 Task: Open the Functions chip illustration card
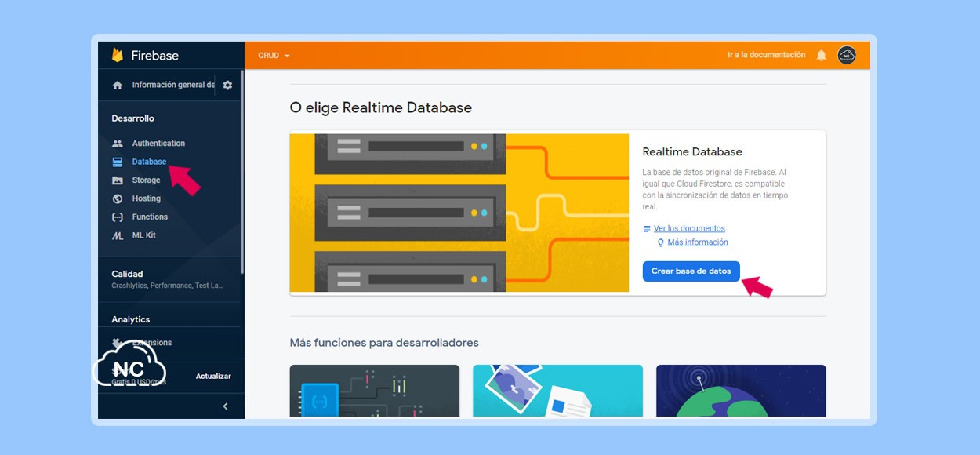tap(375, 391)
